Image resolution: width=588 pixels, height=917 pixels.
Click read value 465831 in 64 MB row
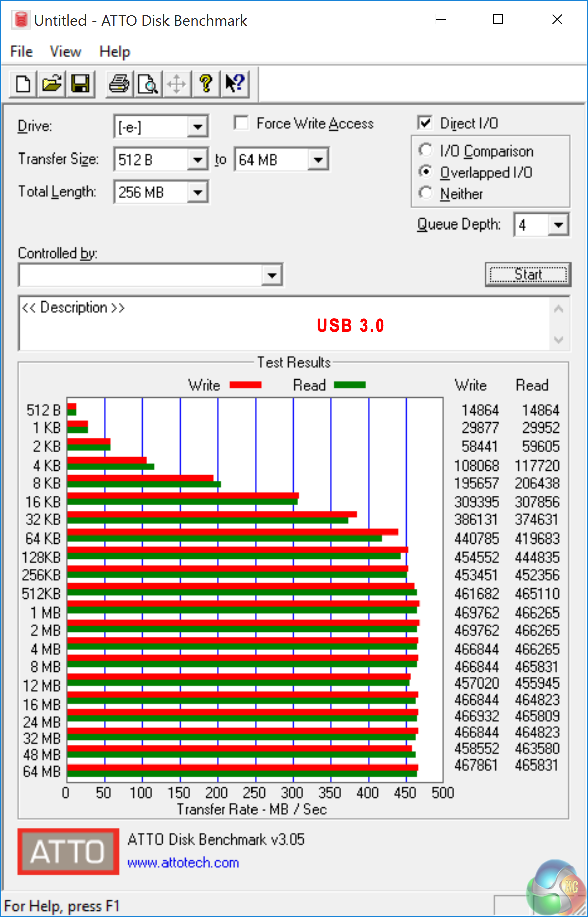pyautogui.click(x=537, y=765)
